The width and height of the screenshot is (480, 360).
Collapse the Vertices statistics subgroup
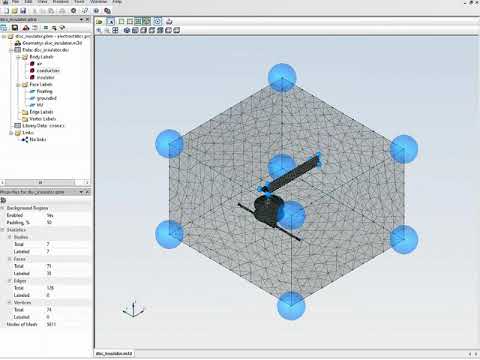[x=10, y=303]
